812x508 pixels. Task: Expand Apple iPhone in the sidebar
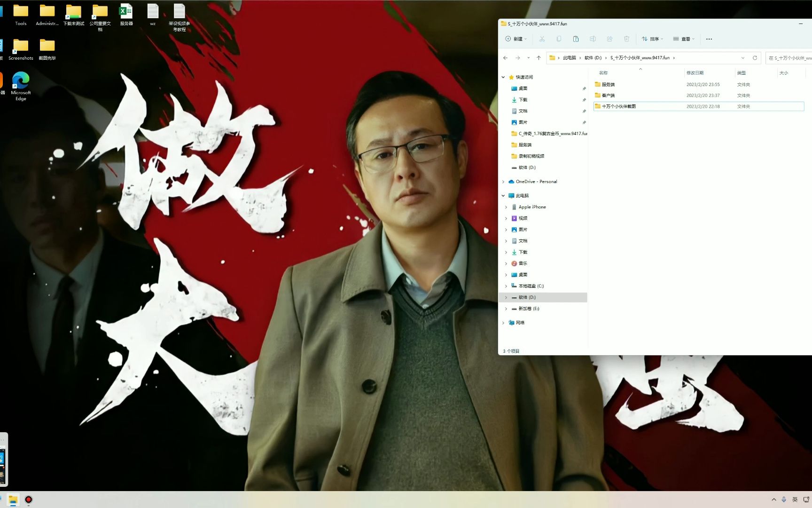(x=506, y=207)
